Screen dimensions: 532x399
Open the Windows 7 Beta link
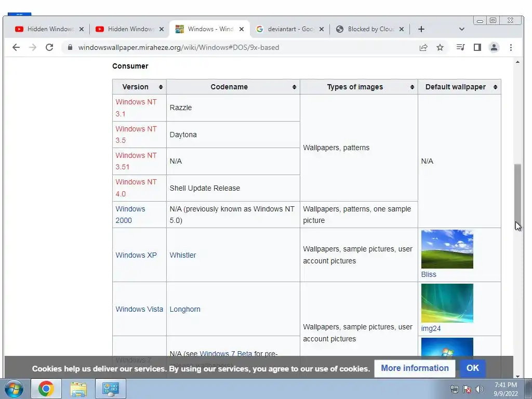[225, 353]
